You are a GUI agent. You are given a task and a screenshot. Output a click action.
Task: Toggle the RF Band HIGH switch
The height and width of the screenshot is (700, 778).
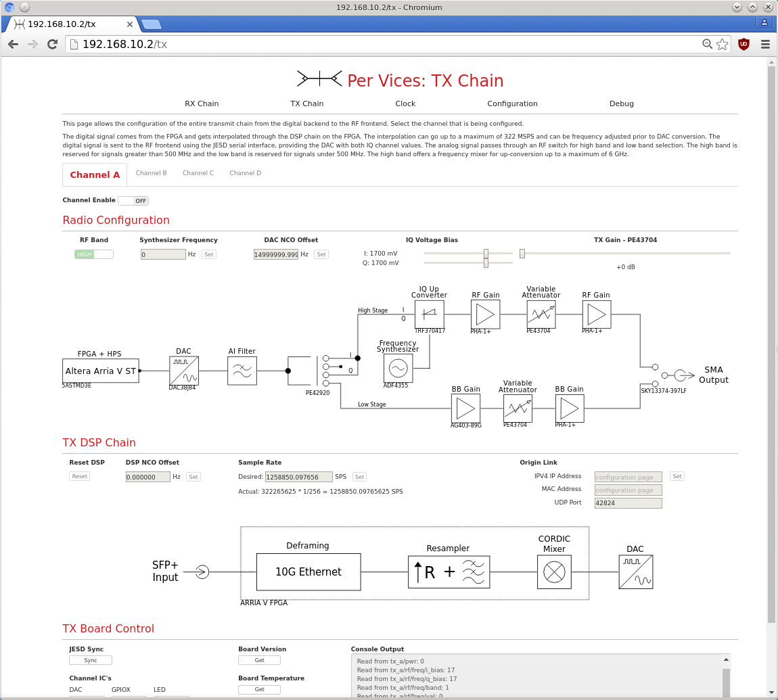(x=94, y=254)
